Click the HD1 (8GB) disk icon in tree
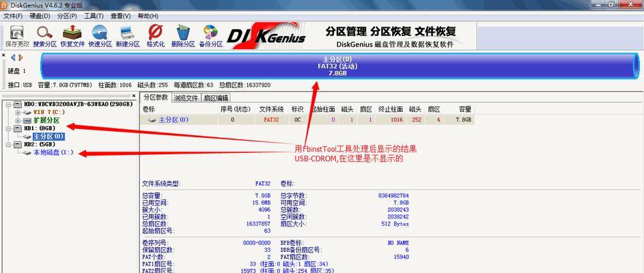Viewport: 644px width, 273px height. [x=18, y=128]
